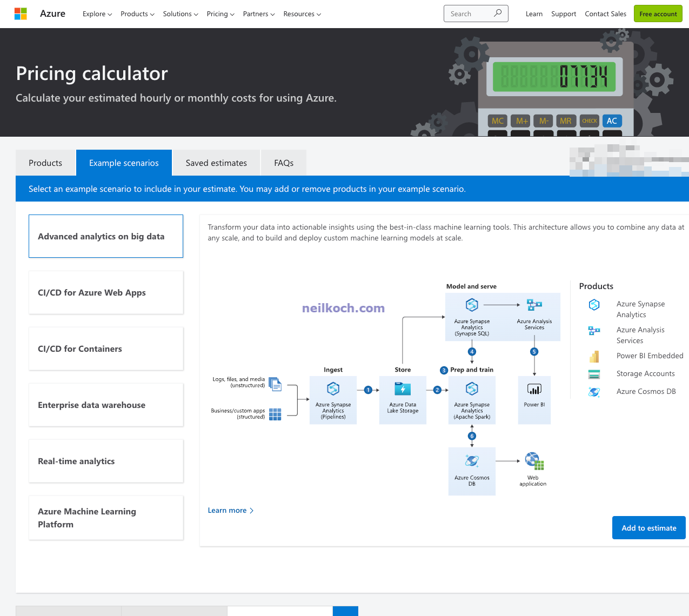
Task: Click Synapse Pipelines icon under Ingest
Action: point(333,389)
